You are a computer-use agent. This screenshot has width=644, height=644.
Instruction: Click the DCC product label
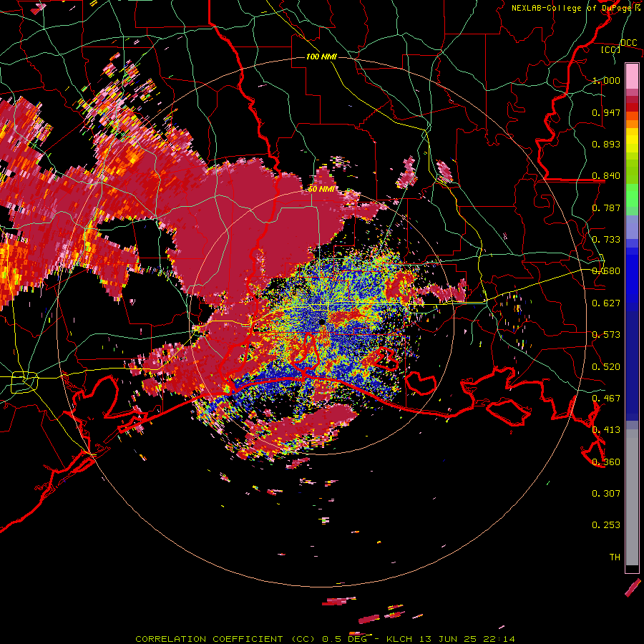[x=628, y=43]
